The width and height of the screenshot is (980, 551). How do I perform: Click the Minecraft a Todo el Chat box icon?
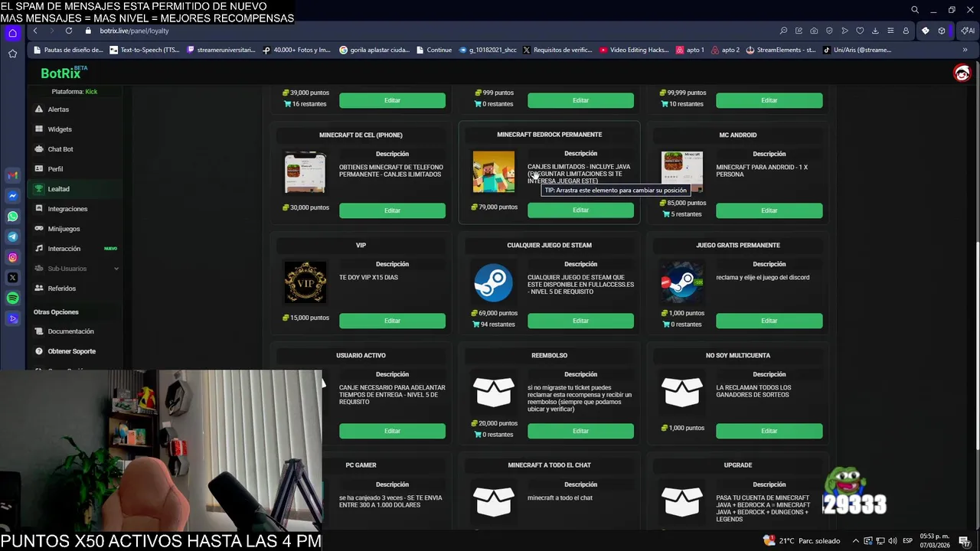pyautogui.click(x=493, y=502)
